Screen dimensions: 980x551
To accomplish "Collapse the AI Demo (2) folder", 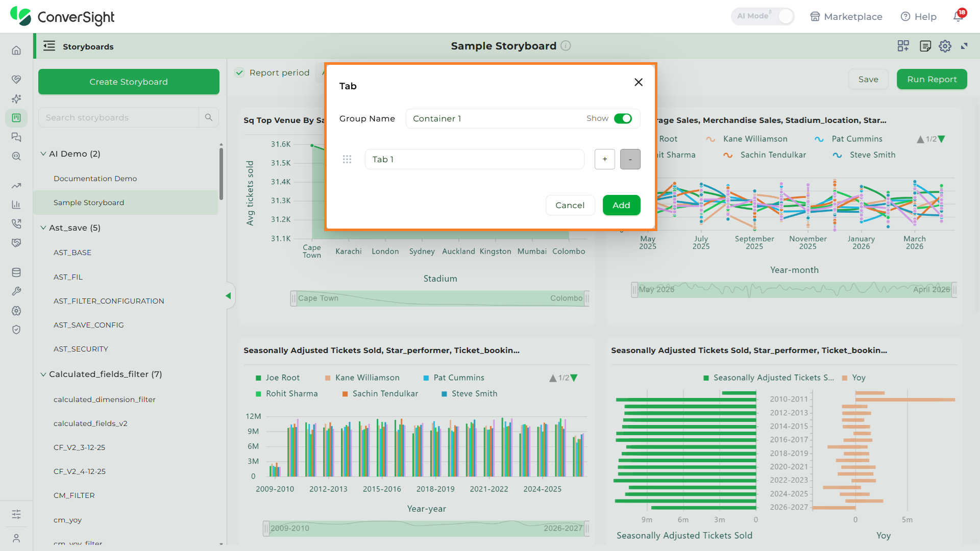I will [x=43, y=154].
